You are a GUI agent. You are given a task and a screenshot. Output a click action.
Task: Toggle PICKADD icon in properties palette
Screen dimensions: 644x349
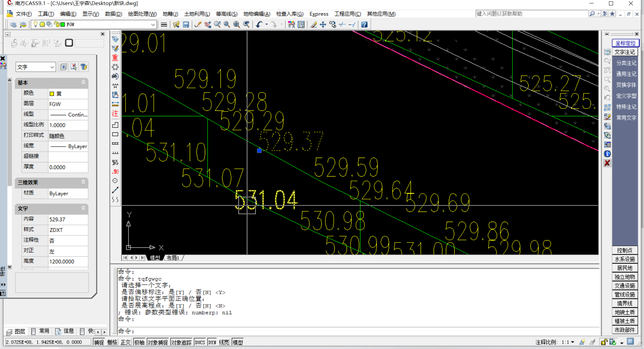point(63,67)
